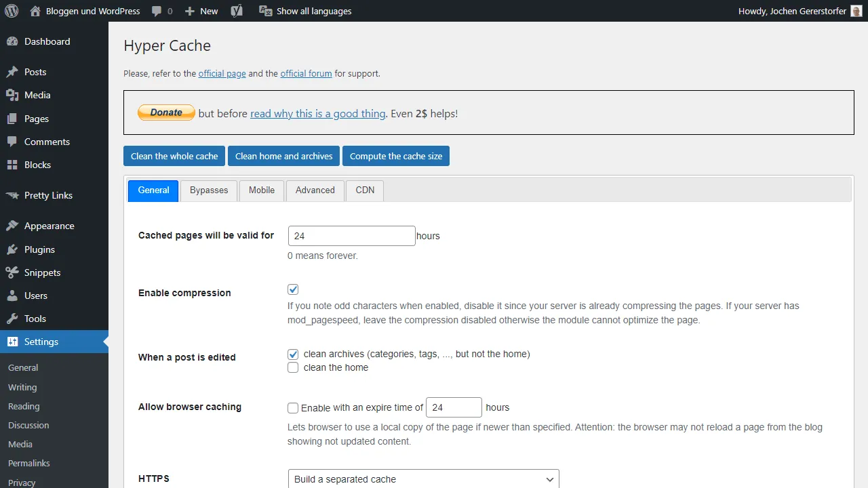The height and width of the screenshot is (488, 868).
Task: Click the Plugins plug icon in sidebar
Action: click(x=12, y=249)
